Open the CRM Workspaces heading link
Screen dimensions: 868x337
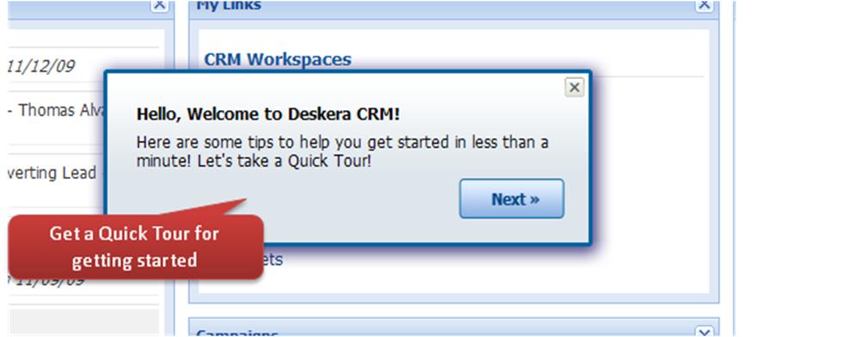278,59
